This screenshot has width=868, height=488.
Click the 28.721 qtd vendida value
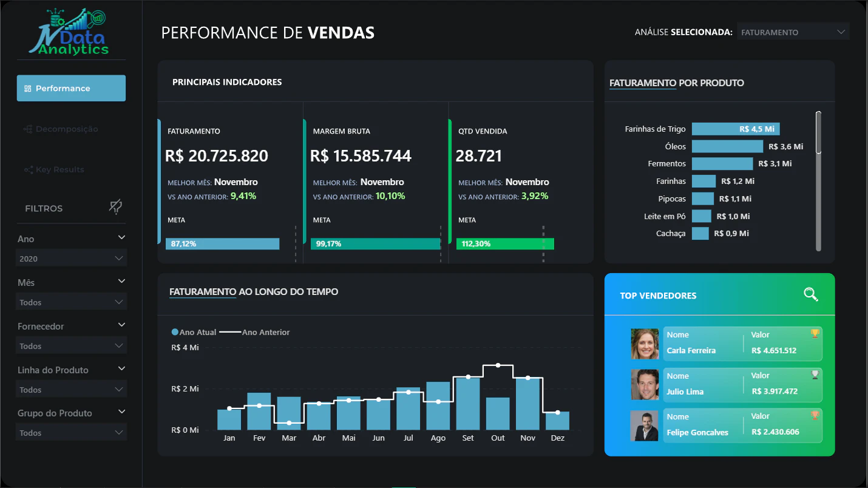tap(479, 156)
